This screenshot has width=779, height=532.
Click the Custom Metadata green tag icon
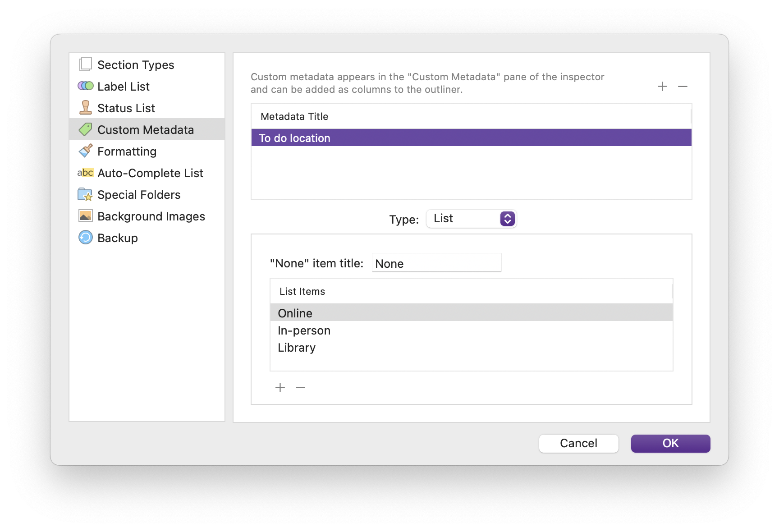coord(85,129)
